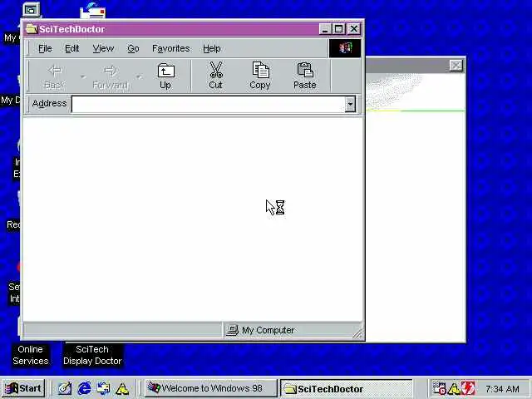Open the View menu
Image resolution: width=532 pixels, height=399 pixels.
tap(103, 48)
